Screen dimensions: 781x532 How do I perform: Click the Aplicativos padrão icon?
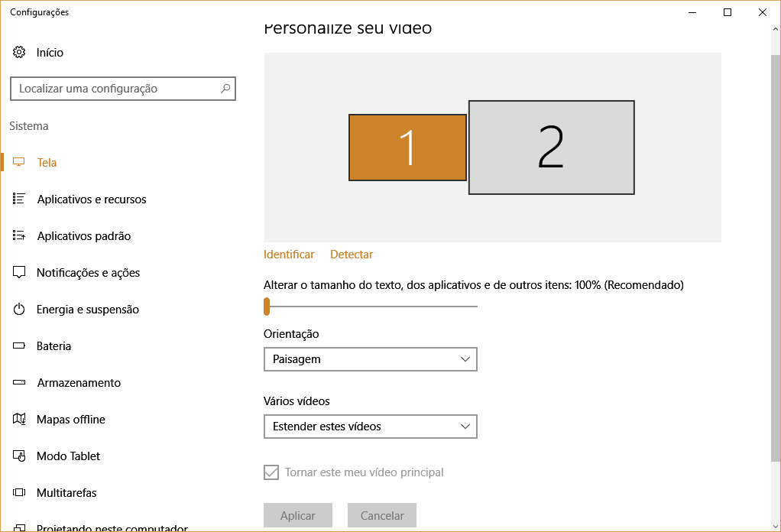click(19, 235)
